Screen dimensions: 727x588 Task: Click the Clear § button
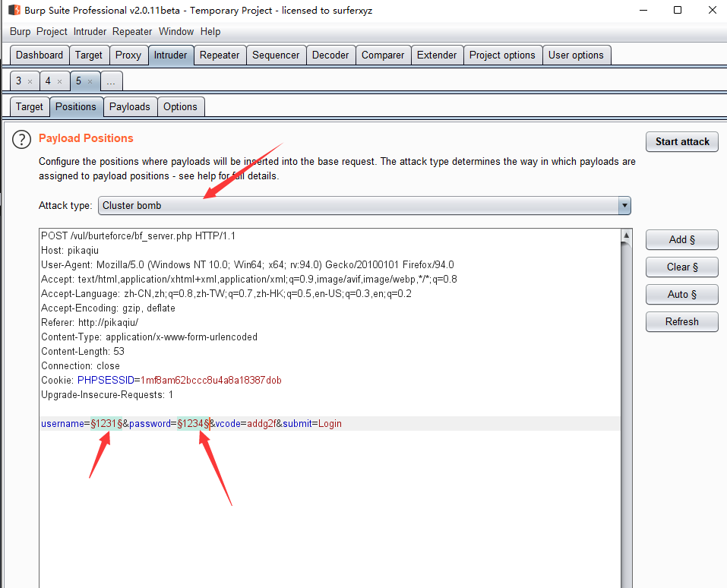click(x=682, y=267)
